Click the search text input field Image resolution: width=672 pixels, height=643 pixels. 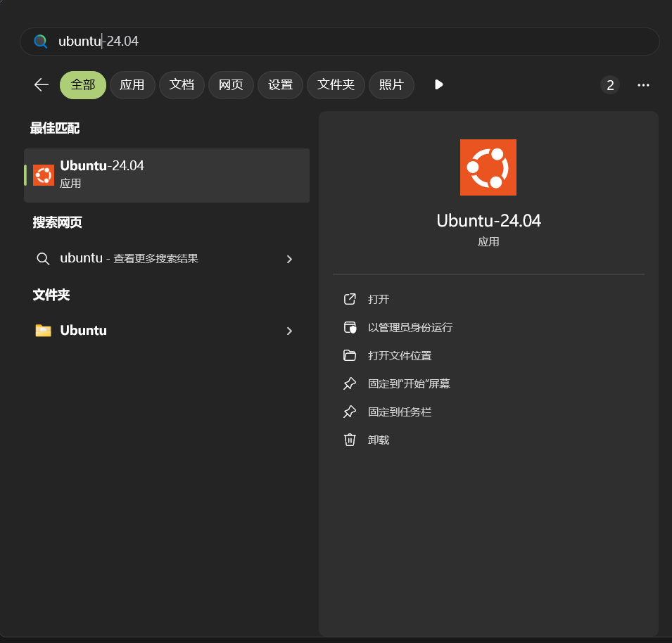(x=352, y=42)
